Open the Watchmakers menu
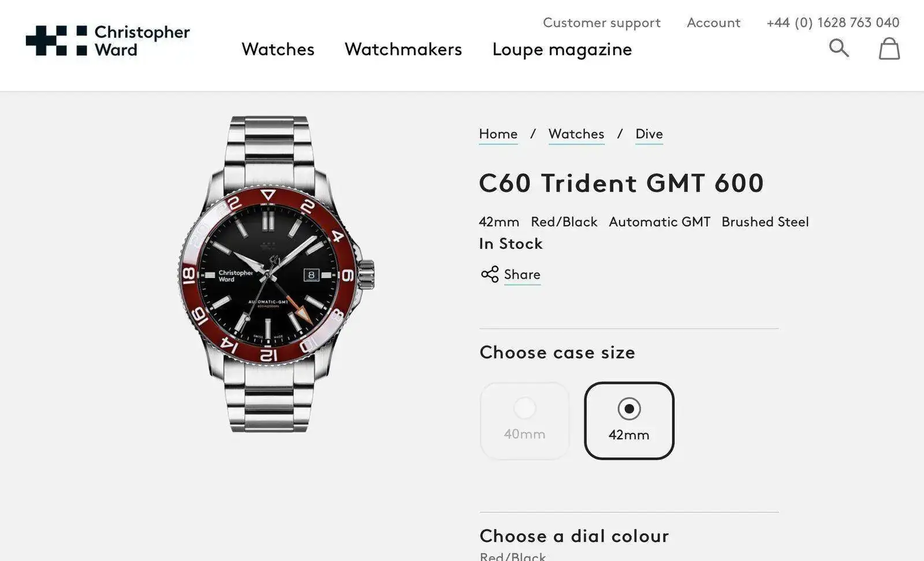924x561 pixels. [x=403, y=49]
